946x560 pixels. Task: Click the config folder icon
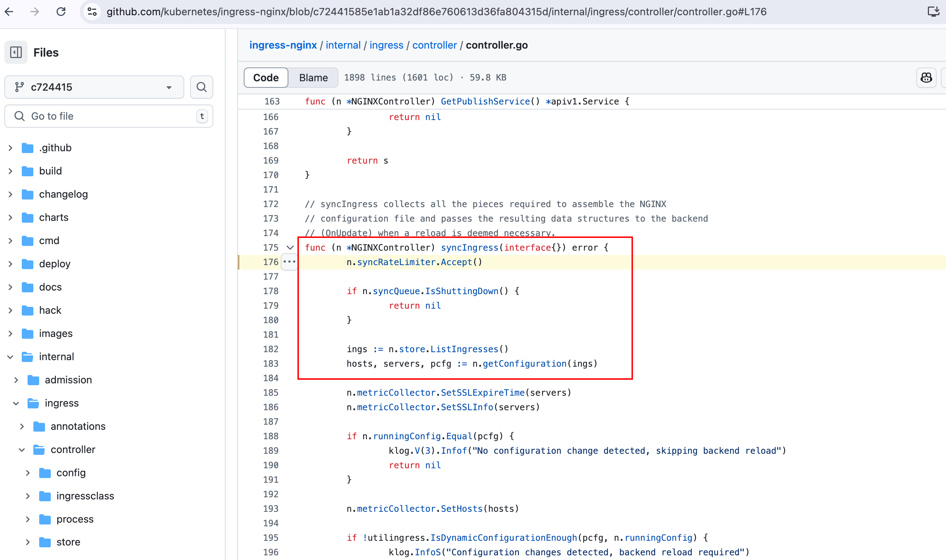[45, 473]
